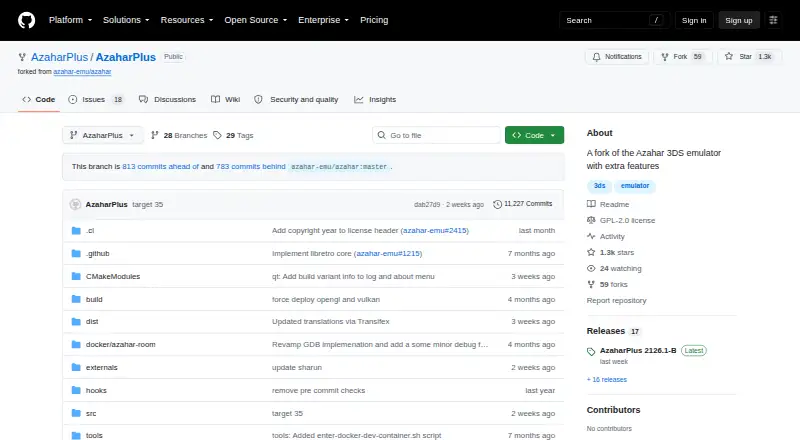Screen dimensions: 800x440
Task: Click the magnifier icon in Go to file box
Action: (381, 135)
